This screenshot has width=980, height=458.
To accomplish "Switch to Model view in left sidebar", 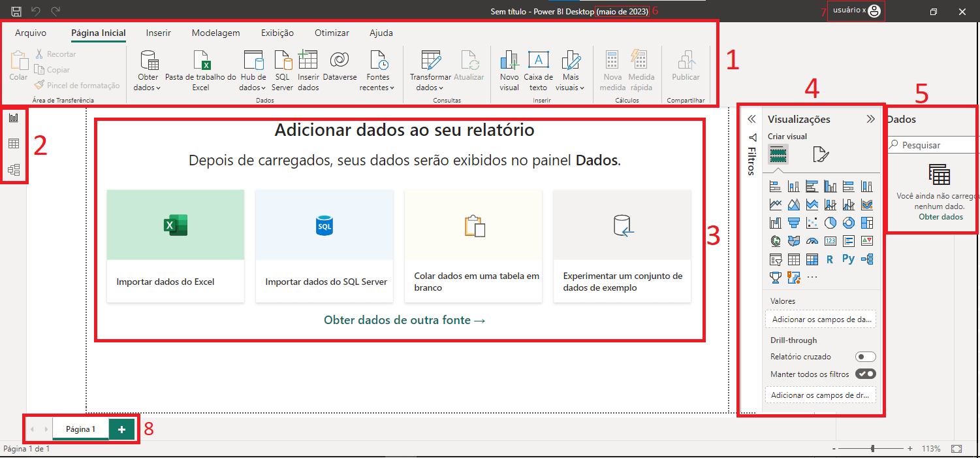I will pyautogui.click(x=14, y=170).
